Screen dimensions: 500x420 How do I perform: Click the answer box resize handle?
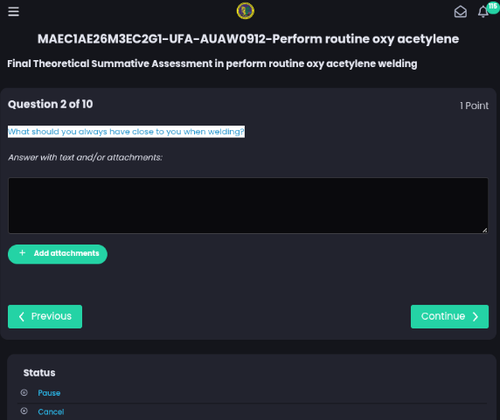[x=485, y=230]
